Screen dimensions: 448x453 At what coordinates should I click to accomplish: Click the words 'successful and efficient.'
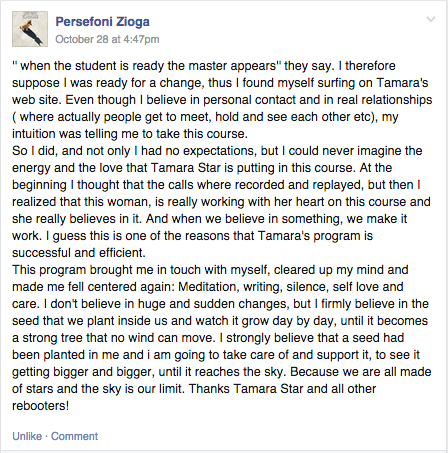tap(79, 253)
